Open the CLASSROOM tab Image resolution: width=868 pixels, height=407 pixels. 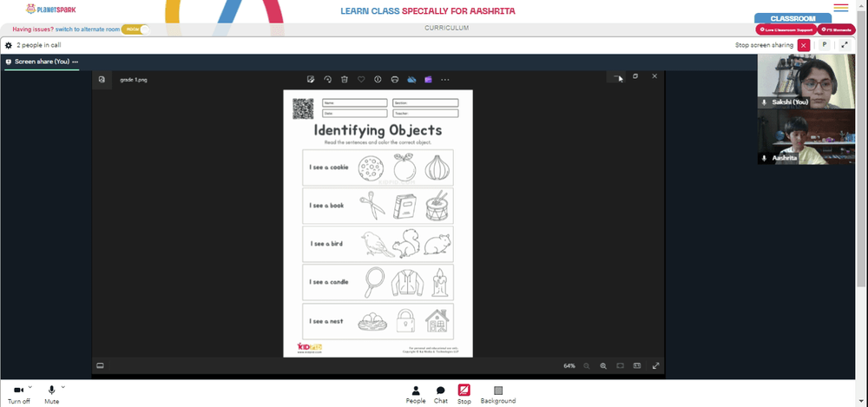click(792, 18)
